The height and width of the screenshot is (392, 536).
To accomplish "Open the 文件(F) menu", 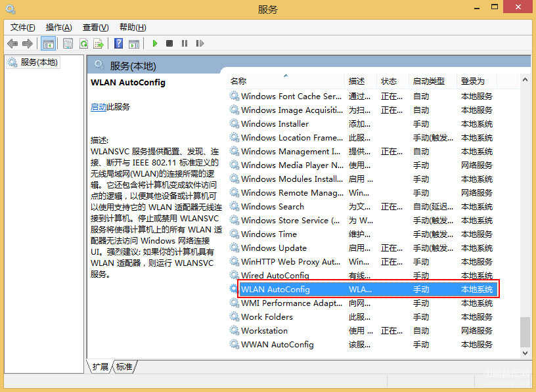I will tap(23, 27).
